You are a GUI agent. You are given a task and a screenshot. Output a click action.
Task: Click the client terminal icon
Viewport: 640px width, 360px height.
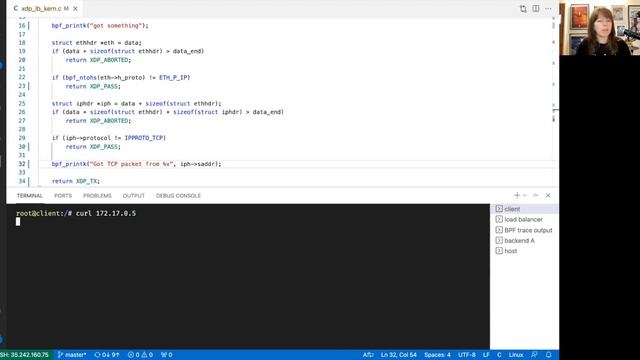pyautogui.click(x=499, y=209)
